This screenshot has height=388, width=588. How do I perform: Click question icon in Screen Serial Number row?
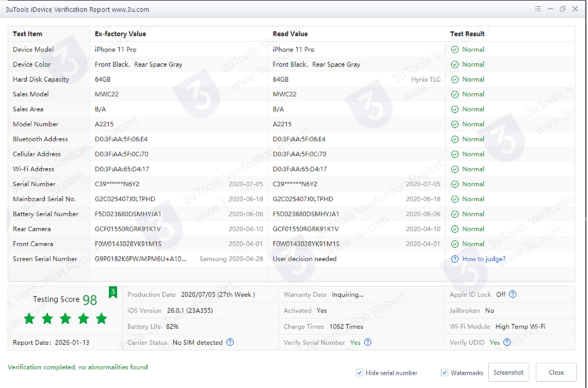point(455,259)
